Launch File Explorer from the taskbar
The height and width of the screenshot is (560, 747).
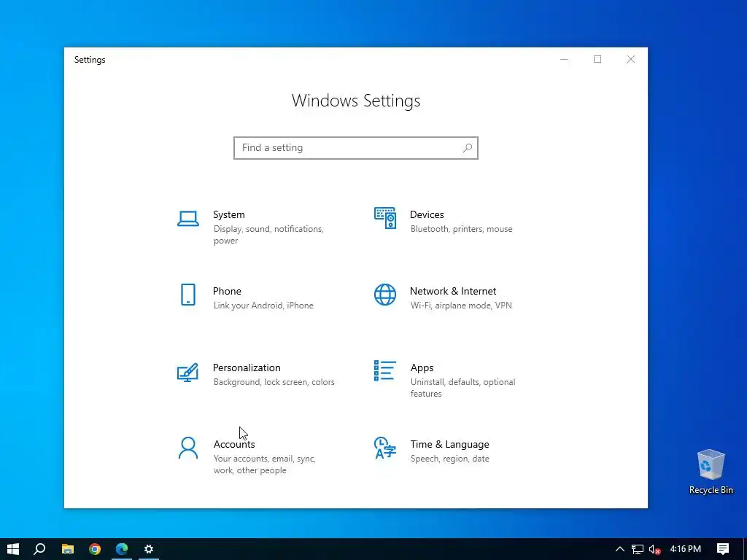click(x=68, y=549)
